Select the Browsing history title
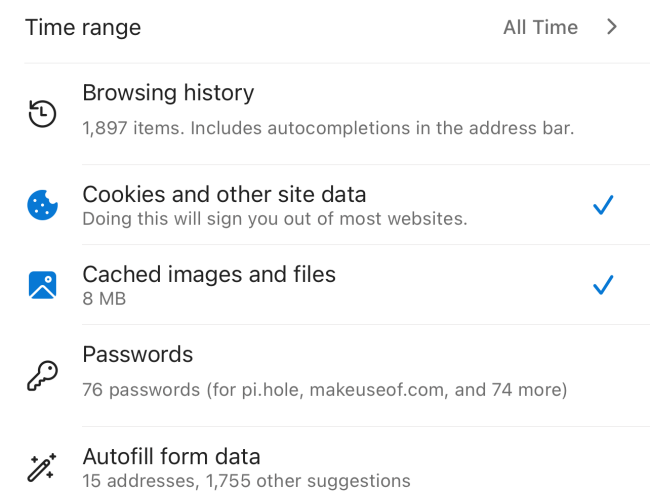This screenshot has width=650, height=500. coord(168,93)
